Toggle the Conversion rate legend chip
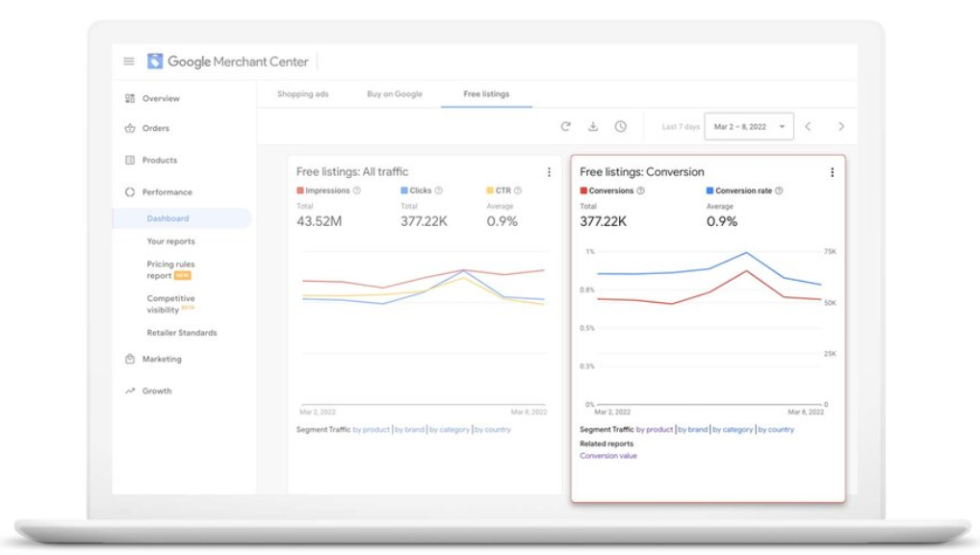The height and width of the screenshot is (555, 980). pyautogui.click(x=737, y=190)
